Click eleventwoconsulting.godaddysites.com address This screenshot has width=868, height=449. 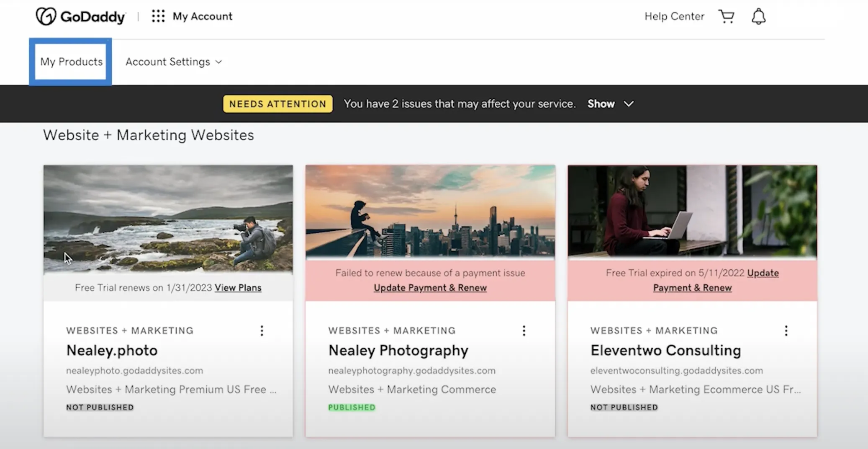(x=676, y=371)
